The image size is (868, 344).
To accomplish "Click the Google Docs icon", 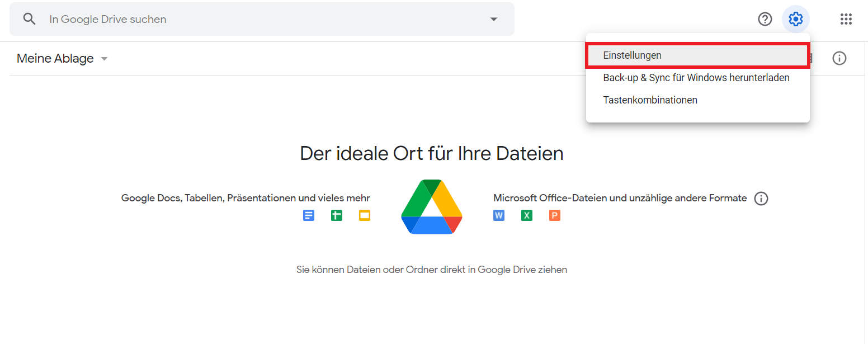I will coord(309,215).
